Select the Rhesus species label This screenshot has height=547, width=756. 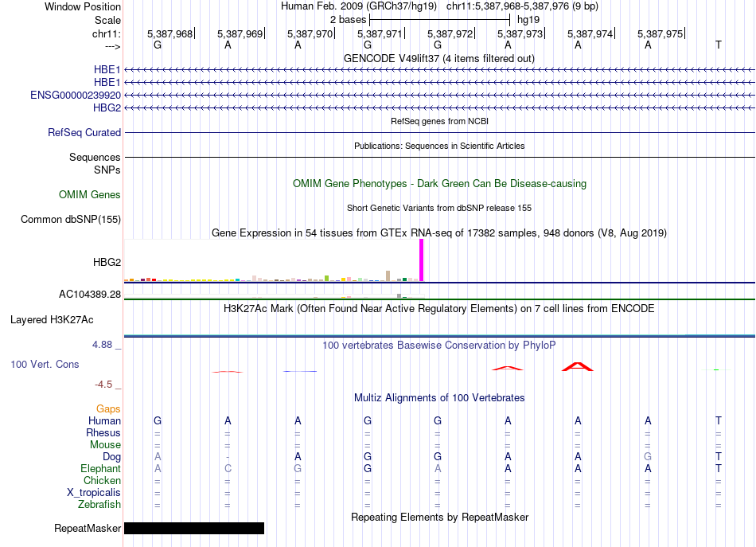point(103,432)
